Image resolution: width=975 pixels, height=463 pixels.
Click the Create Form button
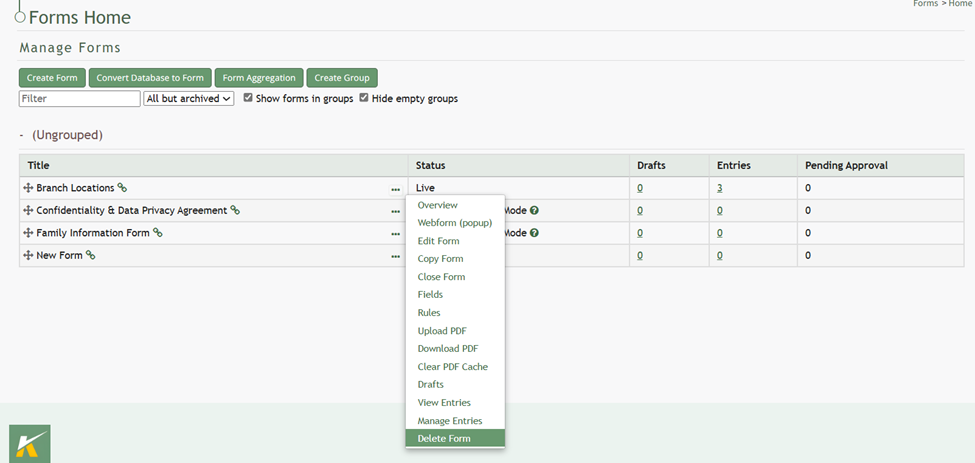point(52,78)
